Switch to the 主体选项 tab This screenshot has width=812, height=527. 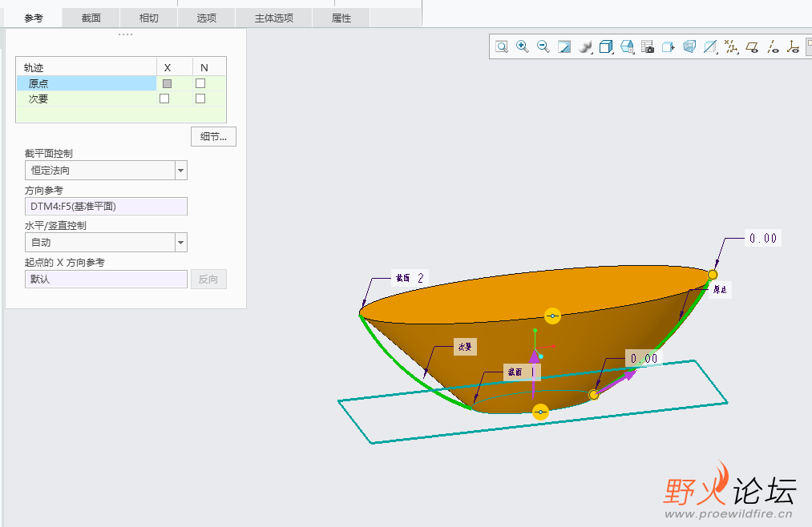[274, 18]
